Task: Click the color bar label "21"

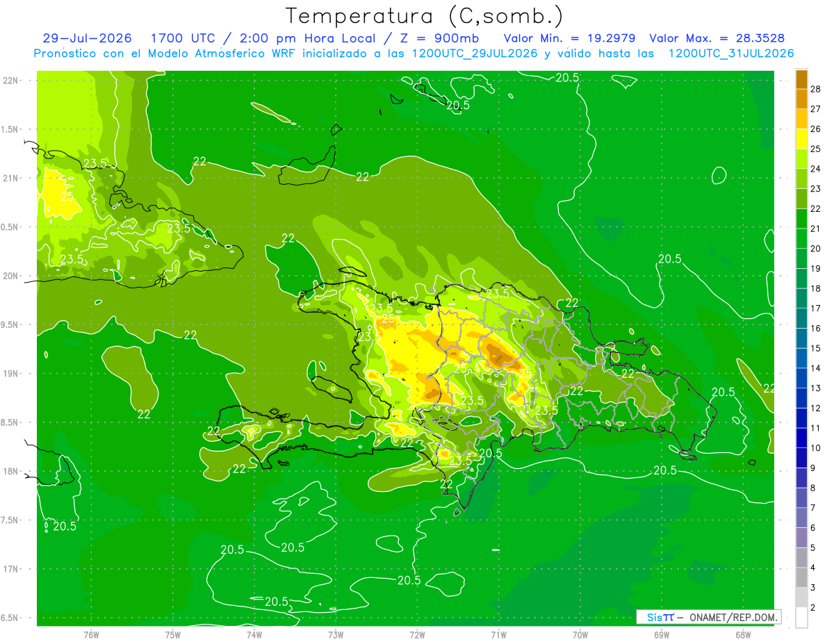Action: pyautogui.click(x=816, y=229)
